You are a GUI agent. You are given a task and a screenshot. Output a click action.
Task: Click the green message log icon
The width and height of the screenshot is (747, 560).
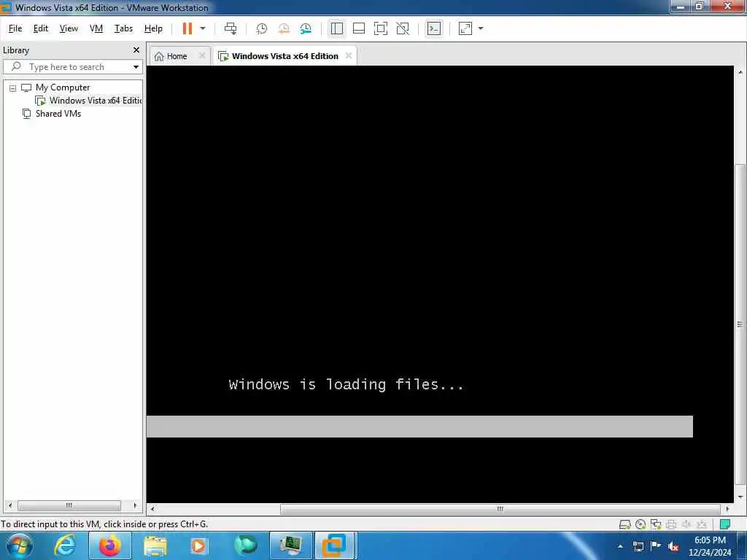[x=725, y=524]
